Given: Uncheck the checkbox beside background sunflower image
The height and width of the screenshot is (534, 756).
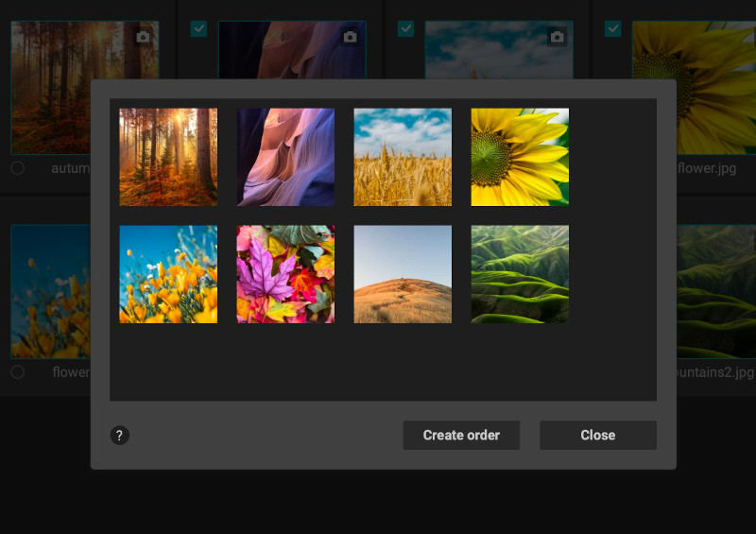Looking at the screenshot, I should pyautogui.click(x=612, y=29).
